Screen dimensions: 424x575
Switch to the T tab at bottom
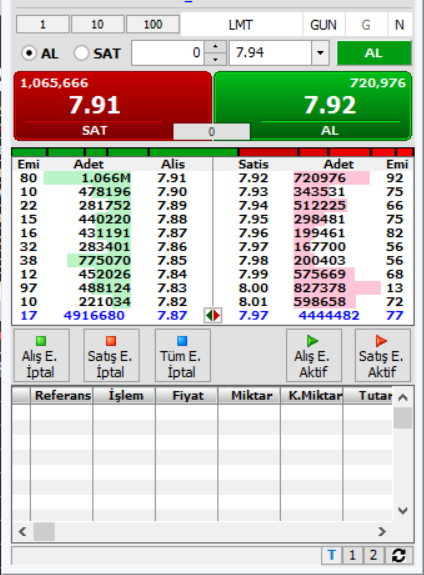tap(332, 556)
